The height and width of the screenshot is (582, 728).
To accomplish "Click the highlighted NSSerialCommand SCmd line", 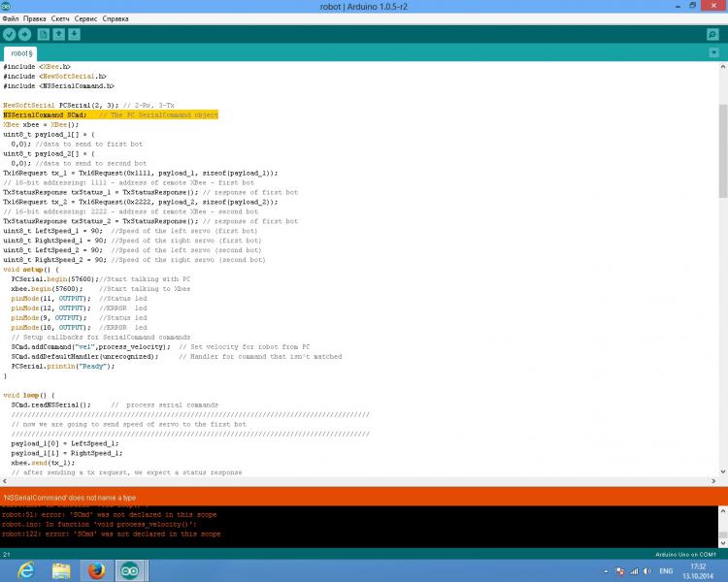I will pyautogui.click(x=111, y=114).
